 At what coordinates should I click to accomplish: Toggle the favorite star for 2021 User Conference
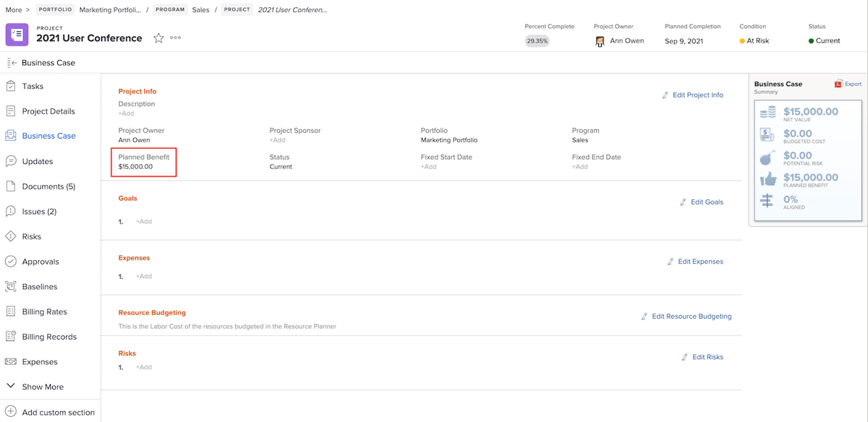tap(158, 38)
